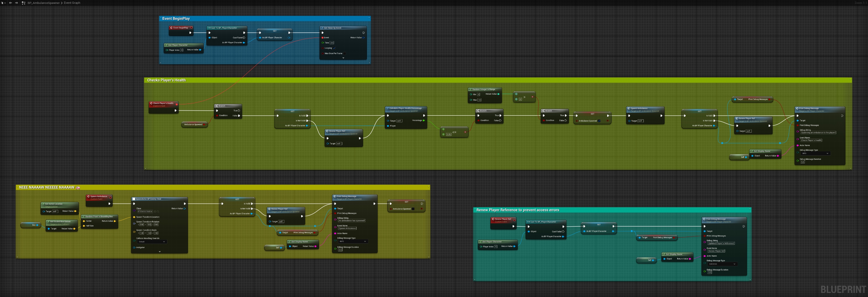Click the Cast To BP_PlayerCharacter node title
The height and width of the screenshot is (297, 868).
click(x=224, y=28)
